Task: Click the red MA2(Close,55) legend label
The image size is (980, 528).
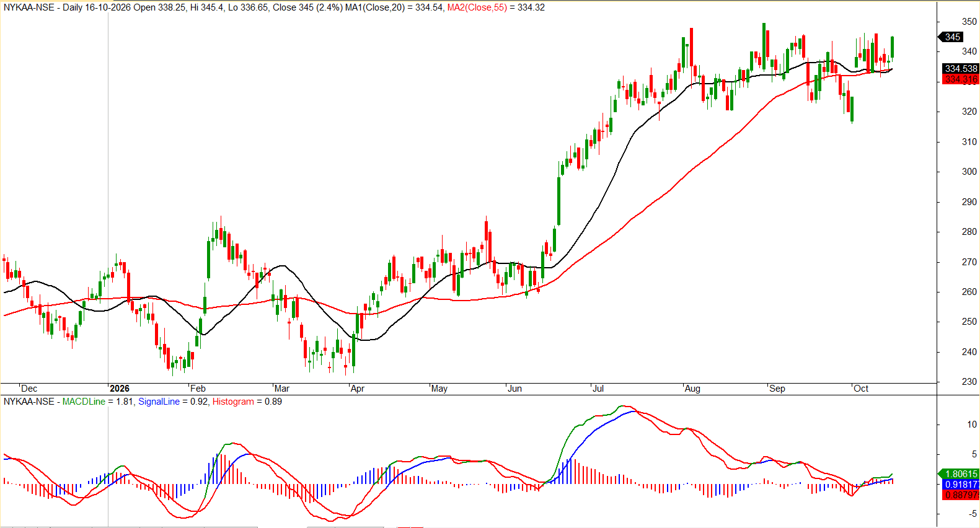Action: pyautogui.click(x=477, y=7)
